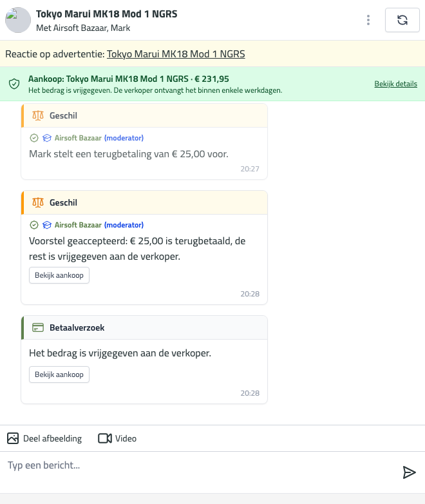Click scales icon of the 20:27 Geschil card

point(38,116)
